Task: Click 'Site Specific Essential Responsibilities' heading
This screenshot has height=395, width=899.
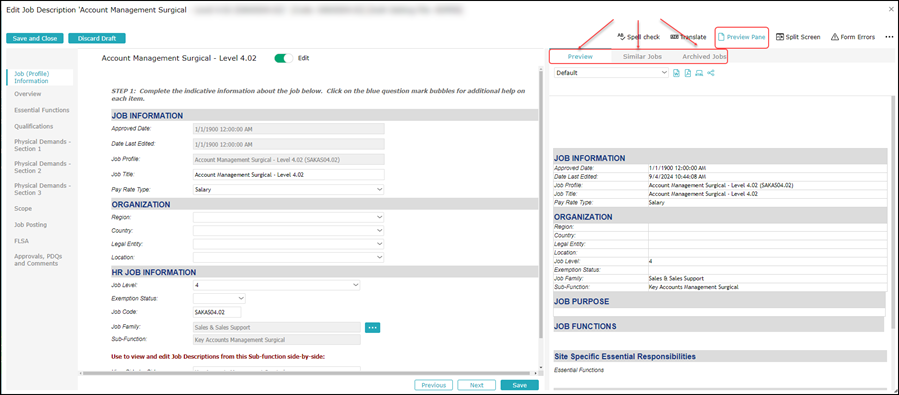Action: click(625, 357)
